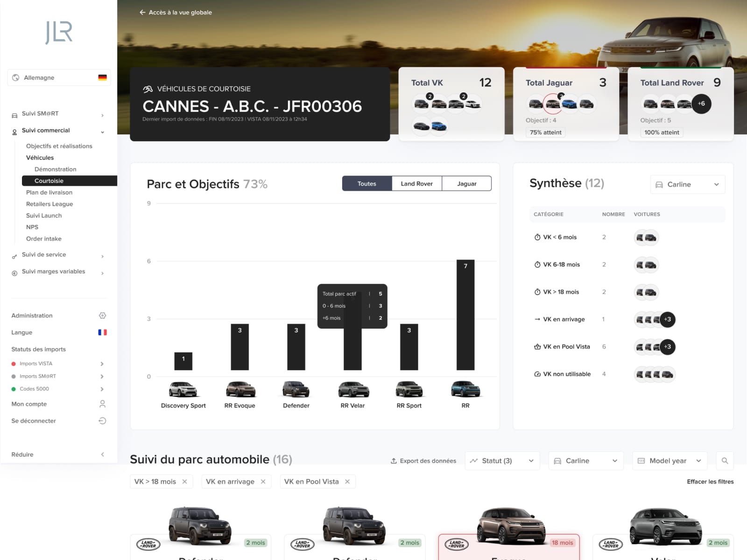Select the Toutes segment toggle
This screenshot has width=747, height=560.
coord(367,183)
